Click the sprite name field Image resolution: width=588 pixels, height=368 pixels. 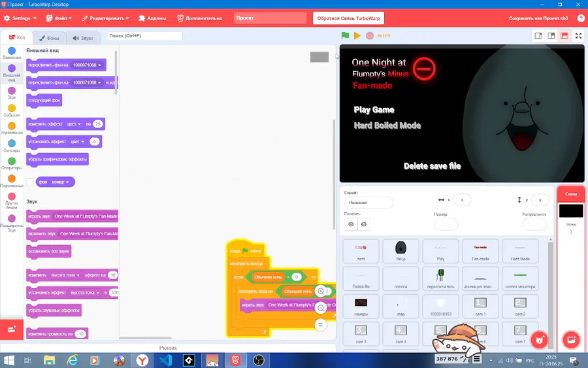pyautogui.click(x=368, y=203)
